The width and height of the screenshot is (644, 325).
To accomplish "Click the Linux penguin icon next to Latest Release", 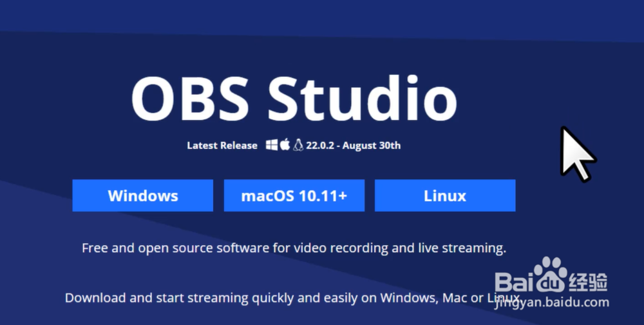I will [298, 145].
